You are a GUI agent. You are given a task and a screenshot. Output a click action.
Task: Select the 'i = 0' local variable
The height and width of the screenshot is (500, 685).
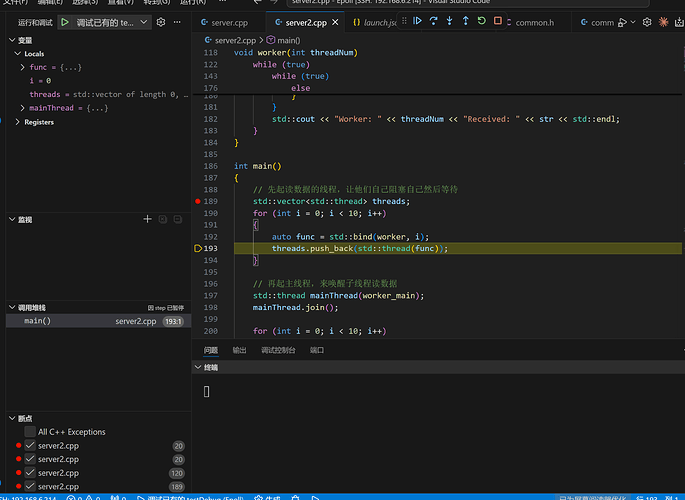(x=40, y=81)
